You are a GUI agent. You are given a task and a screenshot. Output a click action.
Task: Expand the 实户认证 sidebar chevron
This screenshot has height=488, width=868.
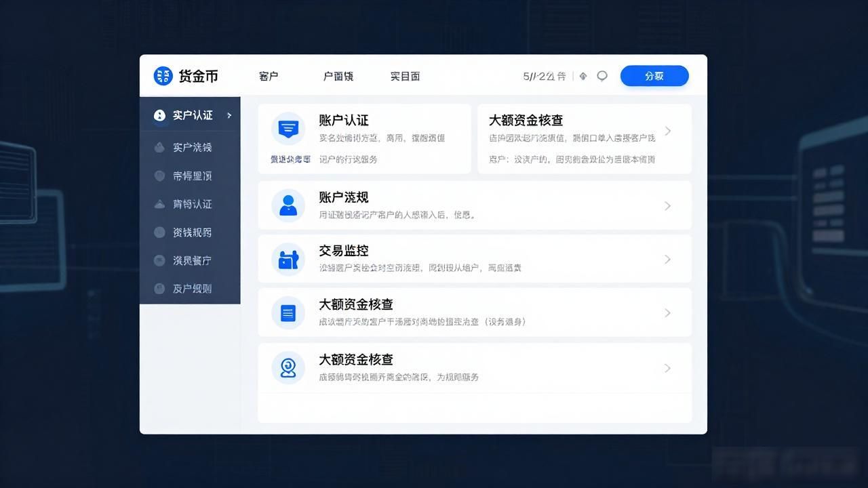tap(229, 115)
